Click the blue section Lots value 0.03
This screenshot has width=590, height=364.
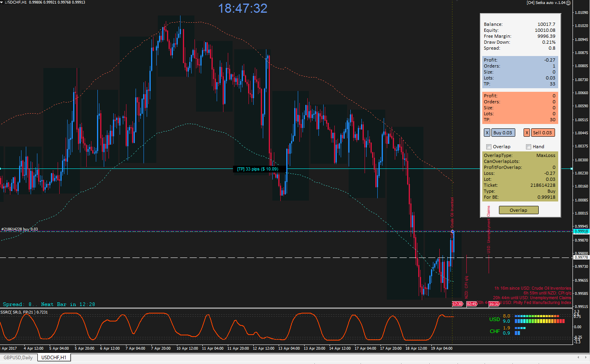[x=551, y=78]
